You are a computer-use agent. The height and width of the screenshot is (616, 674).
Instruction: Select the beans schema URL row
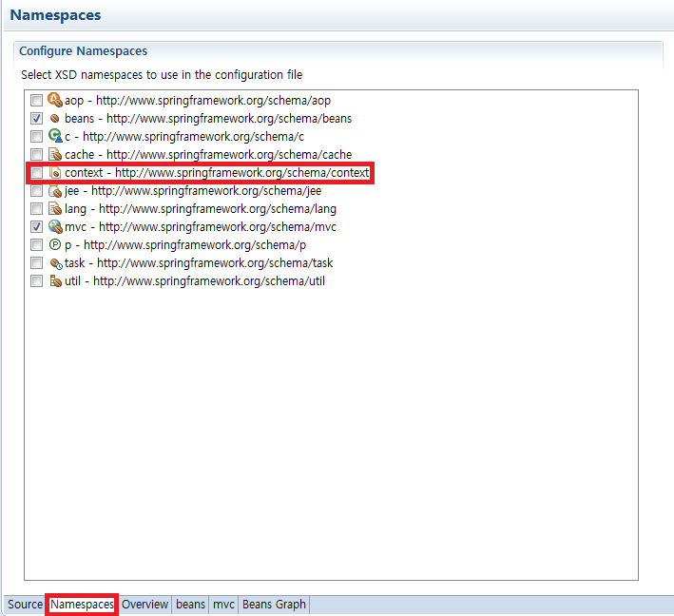(208, 118)
